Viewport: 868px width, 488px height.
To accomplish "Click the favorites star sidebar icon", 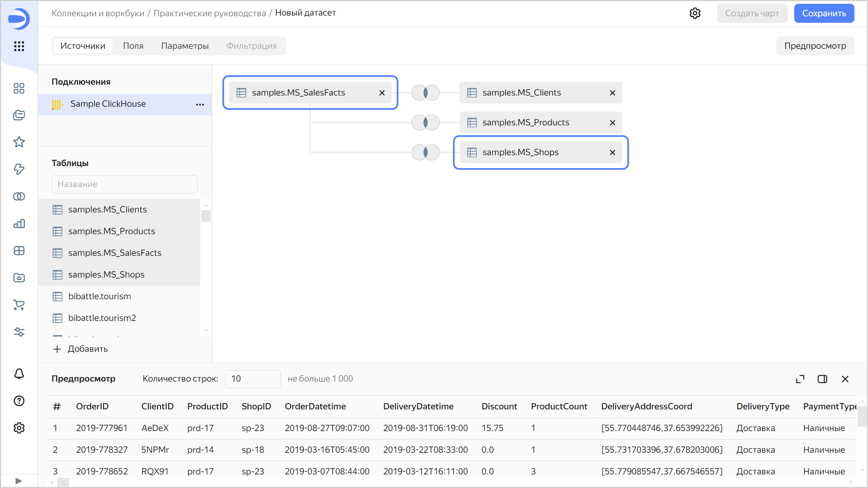I will click(x=19, y=142).
